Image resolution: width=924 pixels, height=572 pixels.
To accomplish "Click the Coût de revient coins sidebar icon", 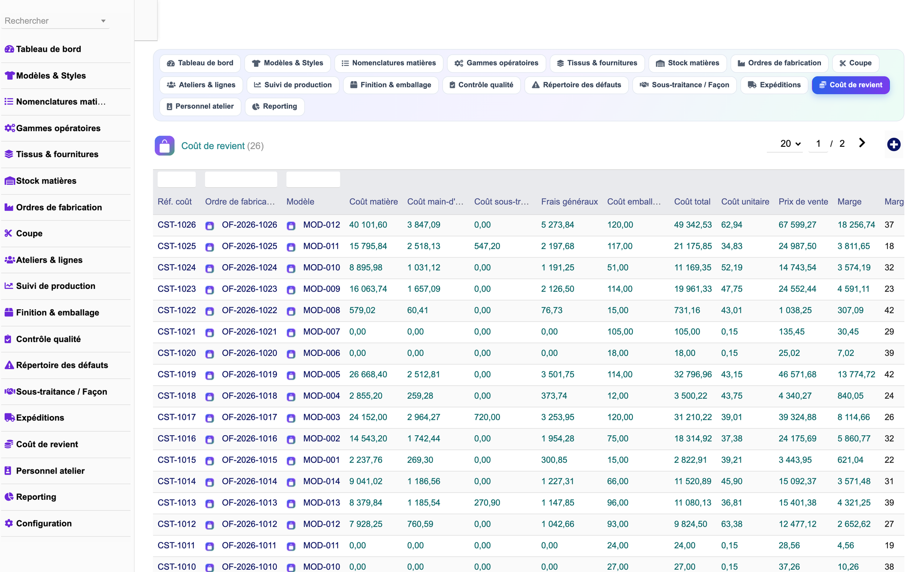I will click(x=9, y=444).
